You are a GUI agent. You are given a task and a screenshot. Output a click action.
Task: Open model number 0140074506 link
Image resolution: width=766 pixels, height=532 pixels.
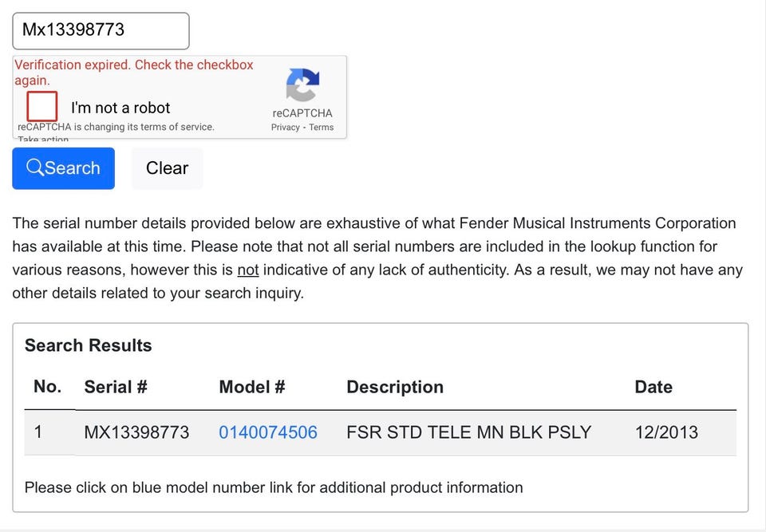tap(268, 432)
